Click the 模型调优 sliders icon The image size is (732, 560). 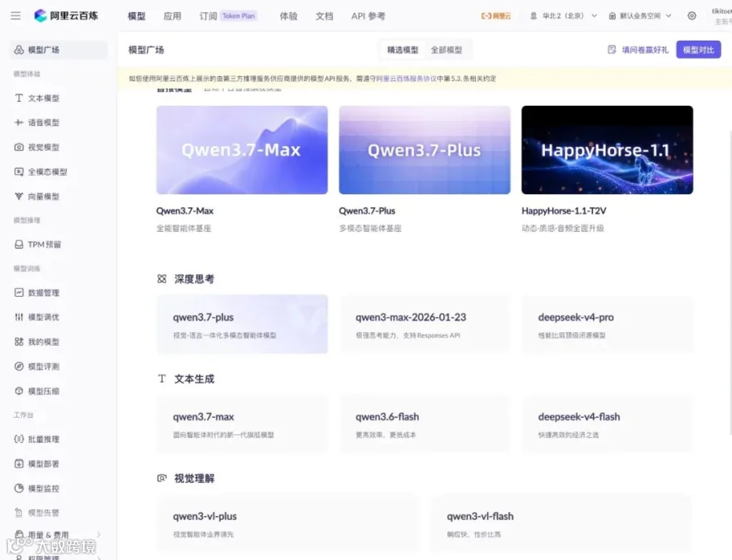pyautogui.click(x=19, y=317)
